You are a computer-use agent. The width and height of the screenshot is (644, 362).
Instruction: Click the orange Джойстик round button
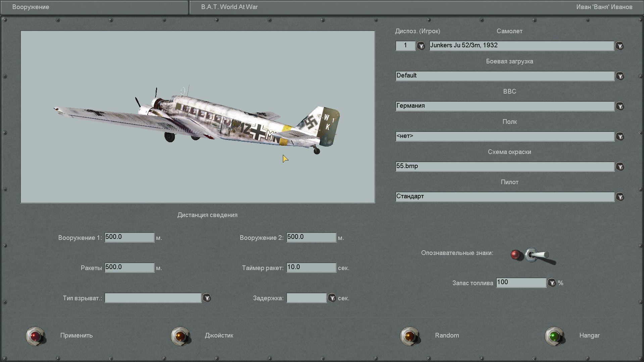click(181, 336)
